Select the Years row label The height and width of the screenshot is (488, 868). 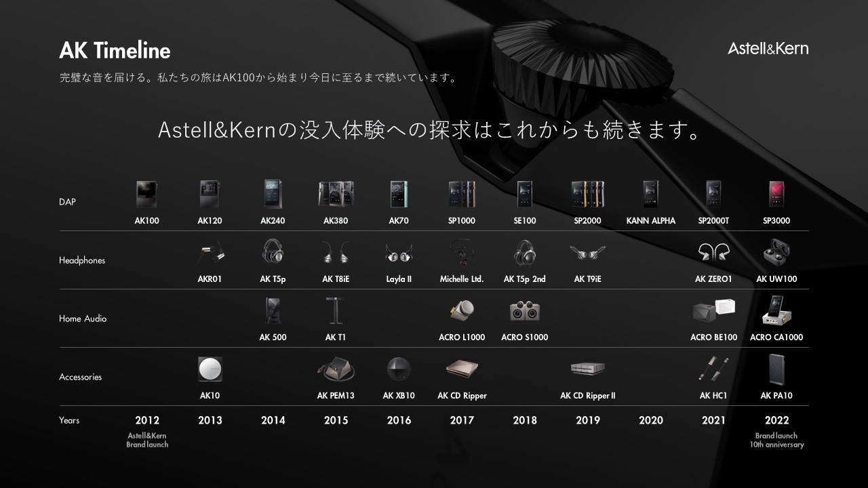pos(69,420)
